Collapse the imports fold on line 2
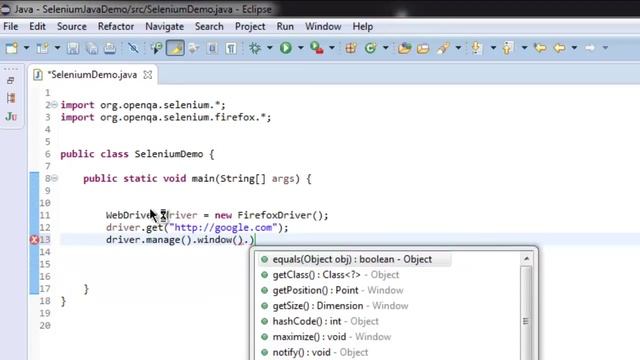640x360 pixels. coord(54,105)
